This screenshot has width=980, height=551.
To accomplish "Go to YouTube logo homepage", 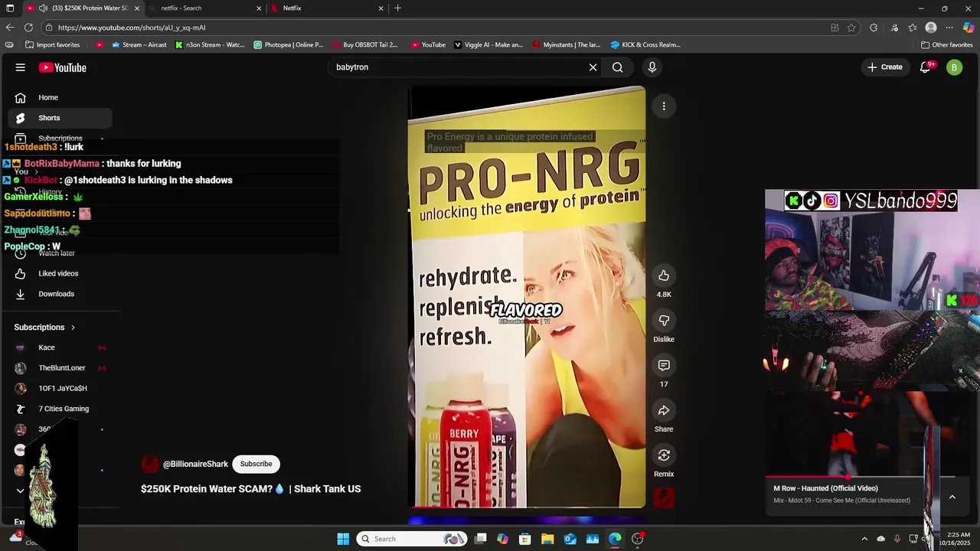I will coord(63,67).
